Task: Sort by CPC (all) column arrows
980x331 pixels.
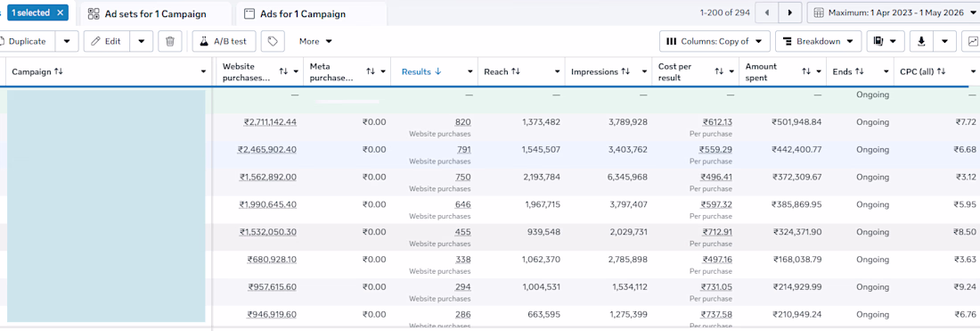Action: coord(942,72)
